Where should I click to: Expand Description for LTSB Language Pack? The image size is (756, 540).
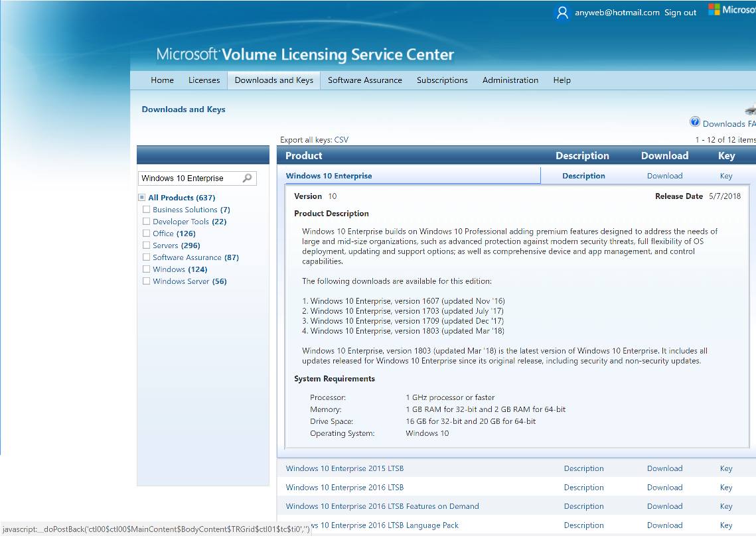584,525
